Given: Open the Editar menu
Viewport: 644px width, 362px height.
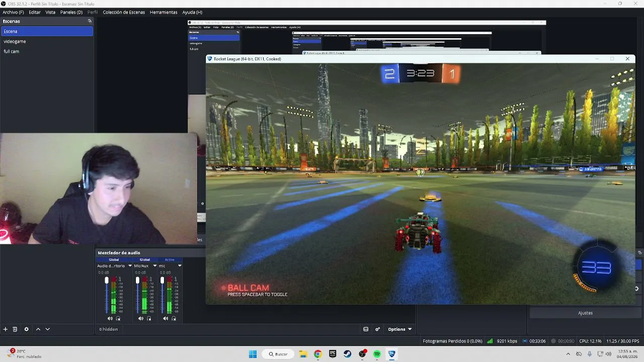Looking at the screenshot, I should (x=35, y=12).
